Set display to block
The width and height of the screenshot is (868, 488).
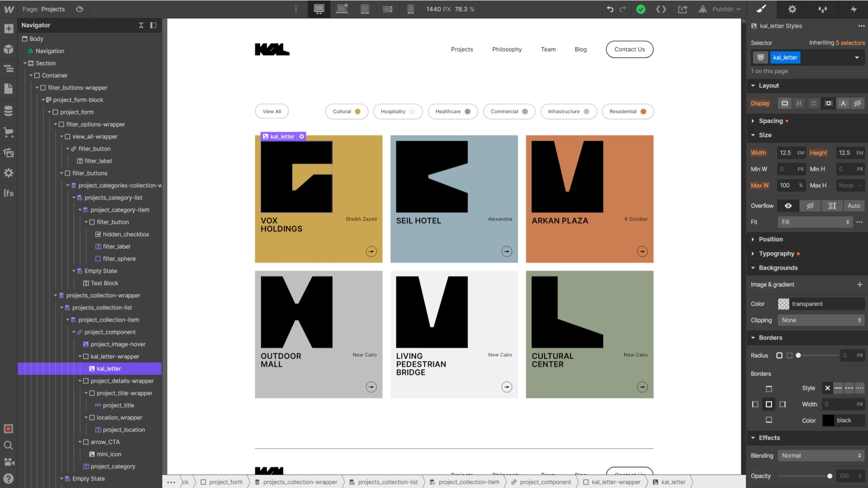[785, 103]
